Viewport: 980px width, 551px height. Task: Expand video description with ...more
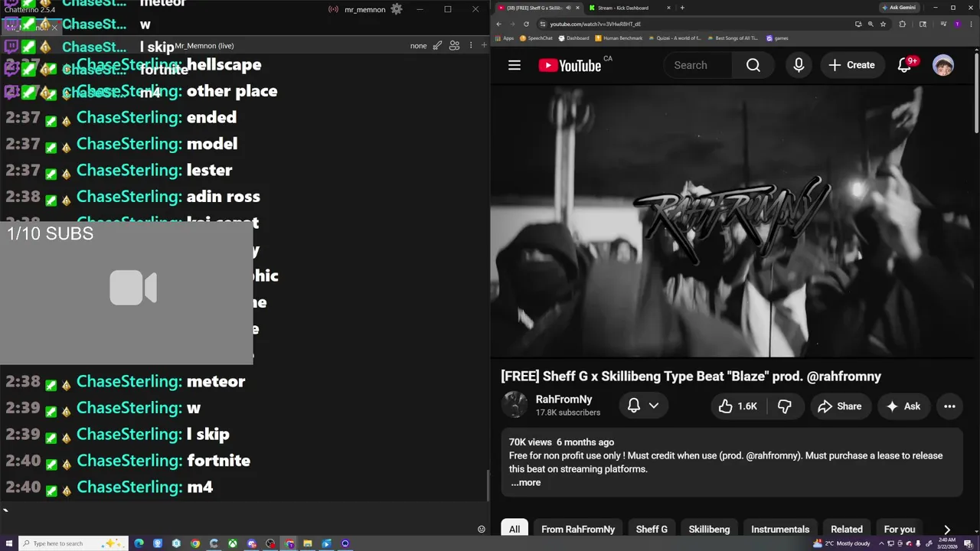point(526,483)
